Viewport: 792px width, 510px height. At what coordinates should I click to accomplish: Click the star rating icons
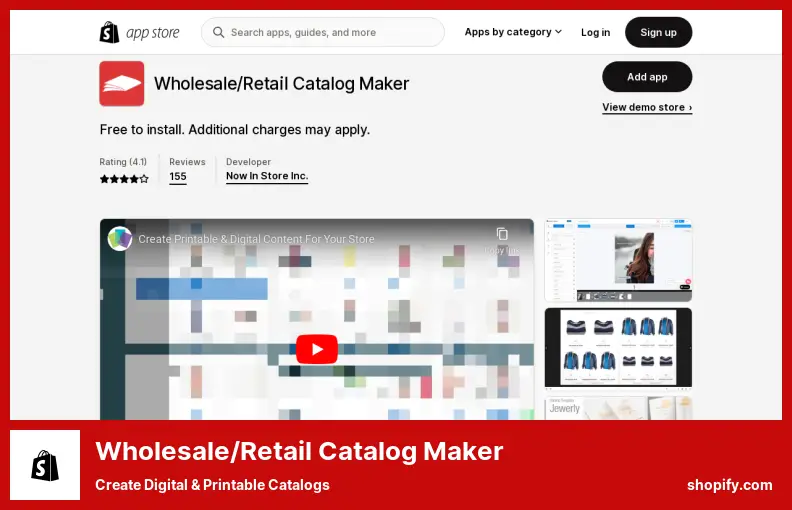(x=124, y=179)
